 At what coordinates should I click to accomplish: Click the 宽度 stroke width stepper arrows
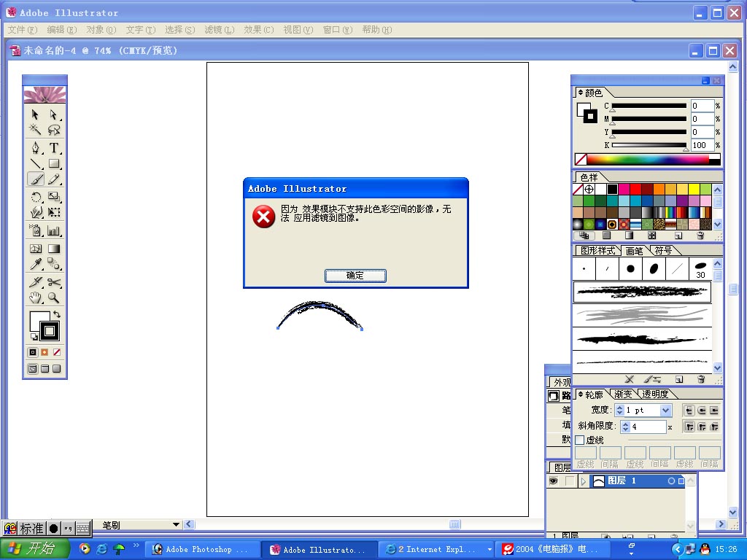619,410
